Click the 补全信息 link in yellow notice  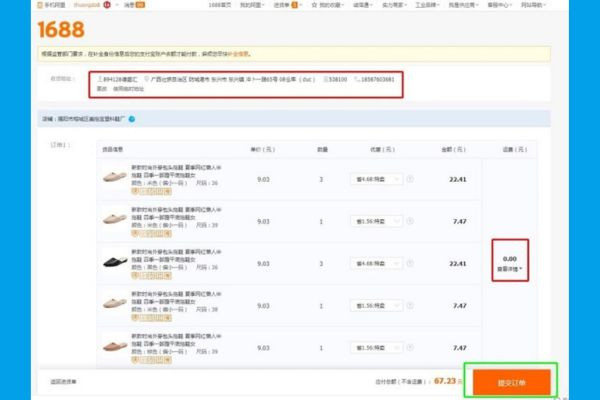238,54
